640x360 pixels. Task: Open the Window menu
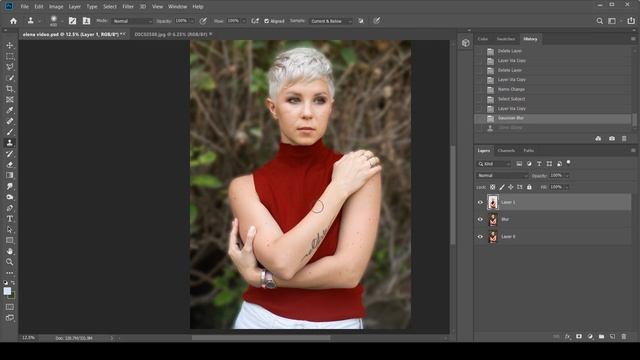point(178,7)
